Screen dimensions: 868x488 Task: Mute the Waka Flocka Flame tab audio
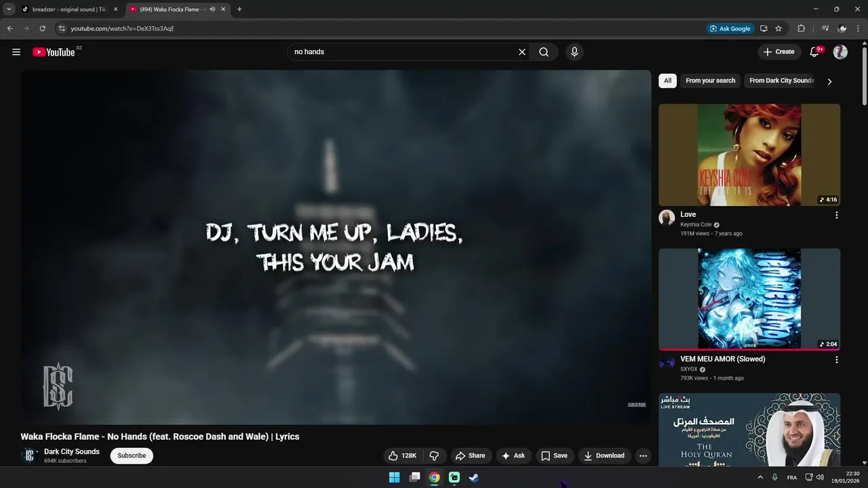pos(212,9)
